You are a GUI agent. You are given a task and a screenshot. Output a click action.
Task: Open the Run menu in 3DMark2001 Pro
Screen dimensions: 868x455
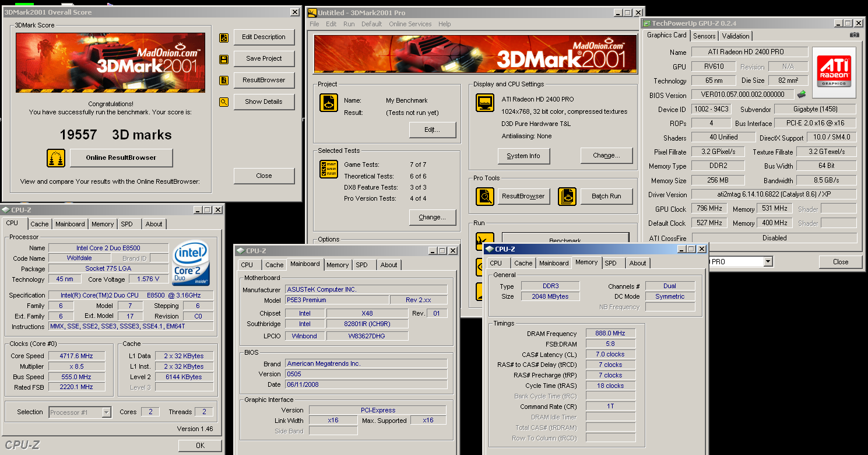[349, 24]
